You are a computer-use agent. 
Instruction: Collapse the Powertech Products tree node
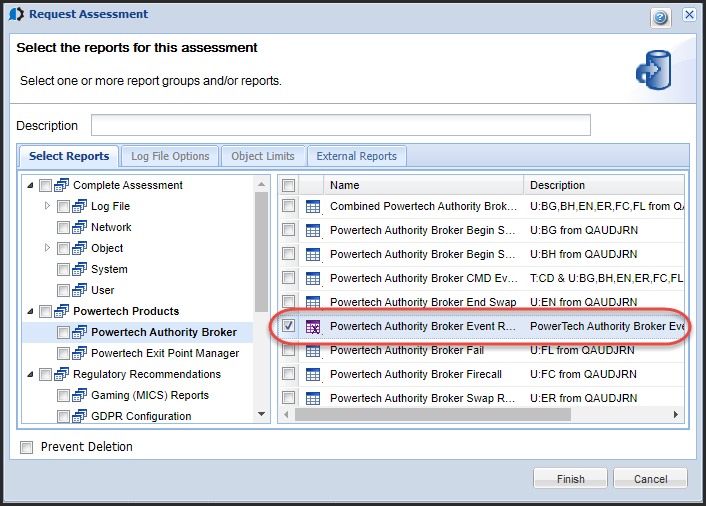coord(29,311)
